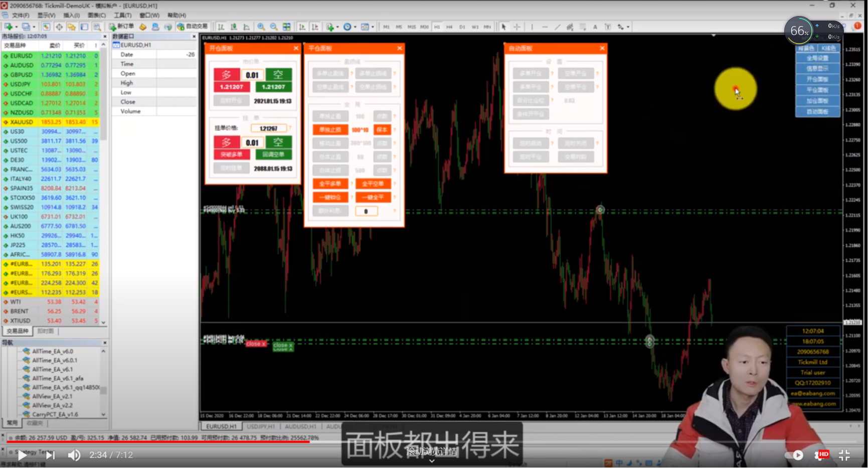This screenshot has height=468, width=868.
Task: Select the W1 timeframe button
Action: (x=474, y=27)
